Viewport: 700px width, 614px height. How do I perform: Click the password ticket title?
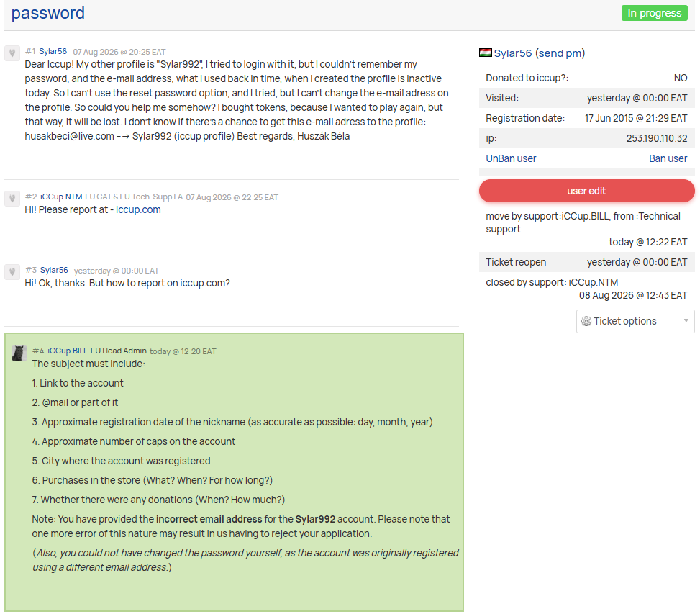pyautogui.click(x=47, y=13)
